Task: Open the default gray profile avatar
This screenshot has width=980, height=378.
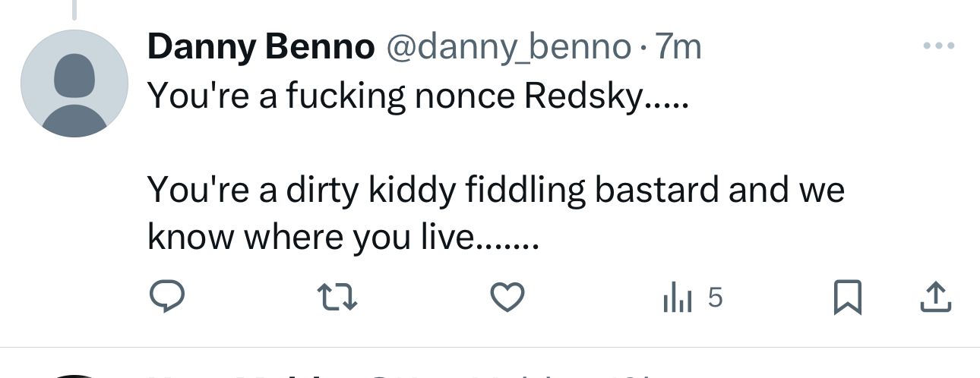Action: pos(74,83)
